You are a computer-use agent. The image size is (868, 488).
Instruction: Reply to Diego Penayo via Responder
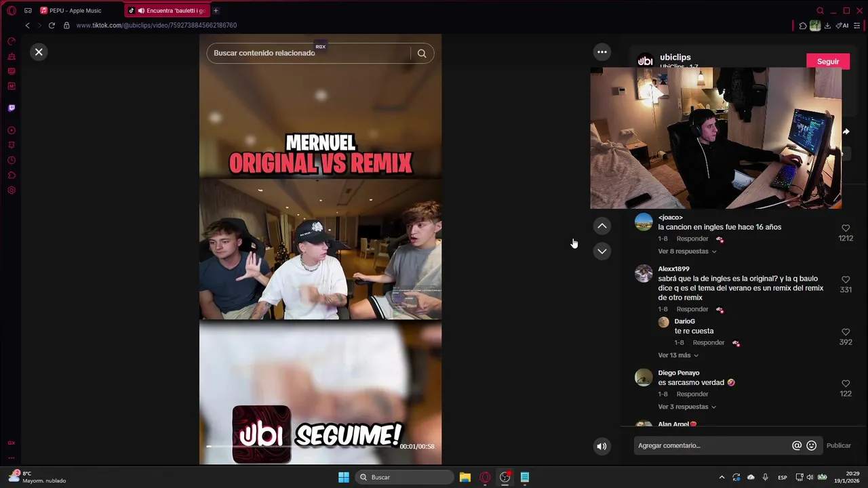click(692, 394)
